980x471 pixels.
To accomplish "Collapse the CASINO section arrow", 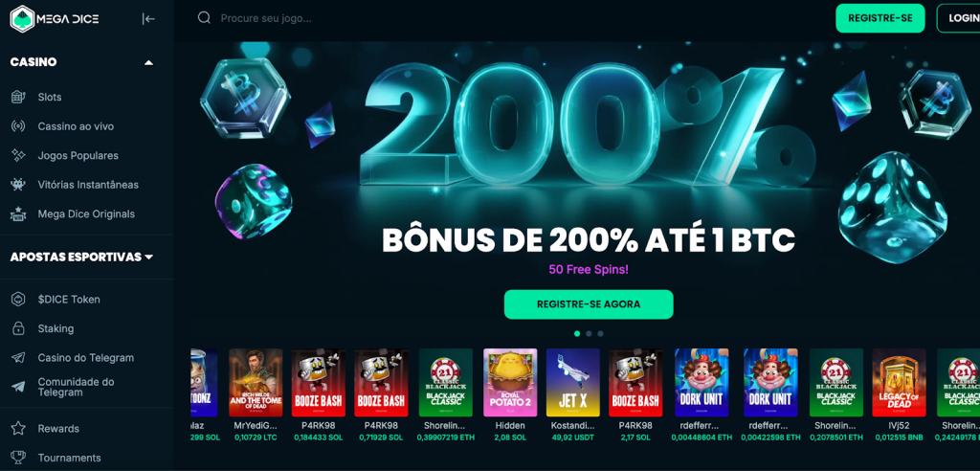I will [x=148, y=62].
